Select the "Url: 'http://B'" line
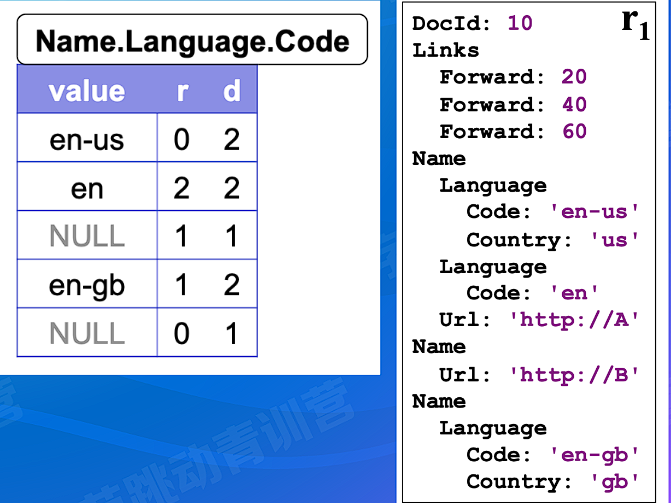 tap(539, 375)
